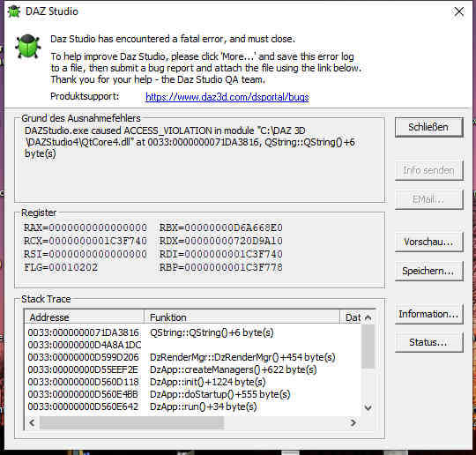
Task: Click address 0033:0000000071DA3816 in stack trace
Action: (83, 332)
